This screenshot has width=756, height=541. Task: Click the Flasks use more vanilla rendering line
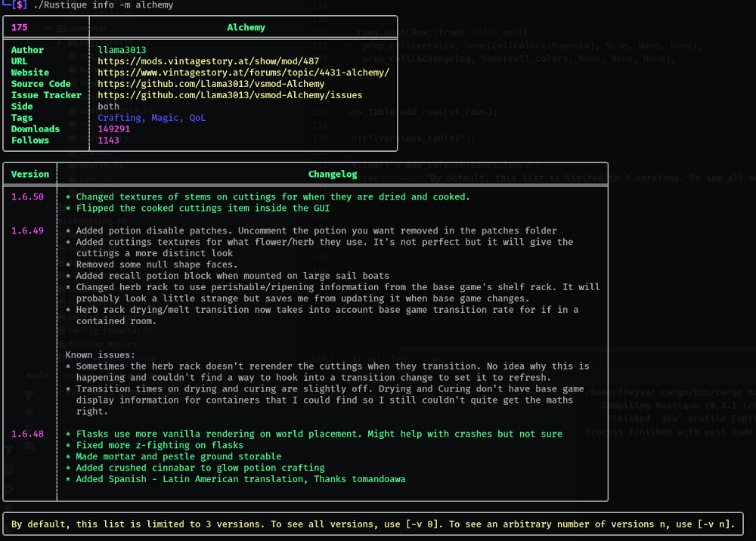(314, 434)
